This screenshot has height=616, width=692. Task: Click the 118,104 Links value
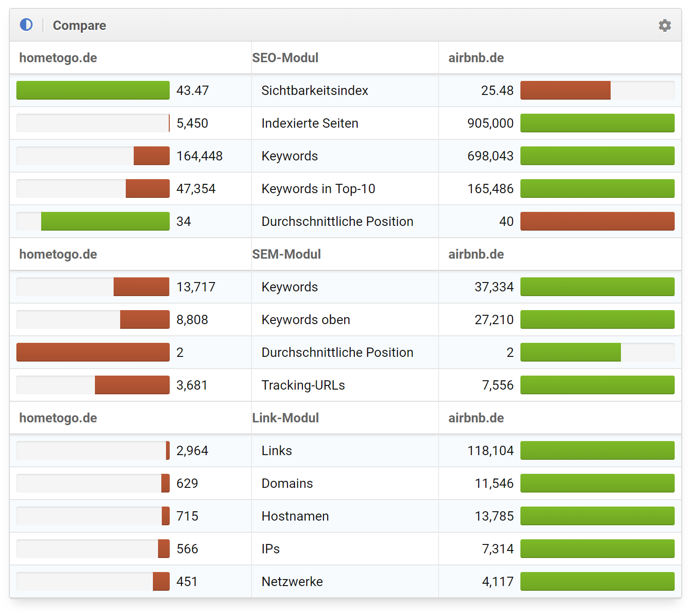490,451
